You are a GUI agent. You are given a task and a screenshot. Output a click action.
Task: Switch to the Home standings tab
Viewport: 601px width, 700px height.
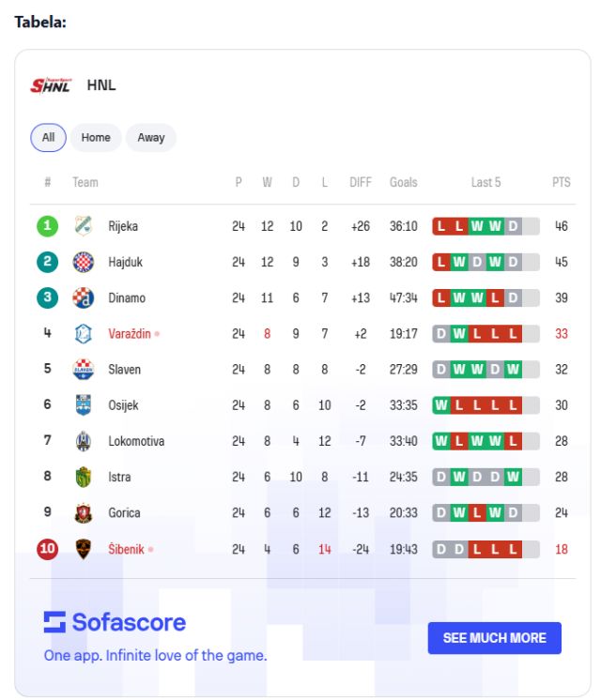click(x=96, y=138)
